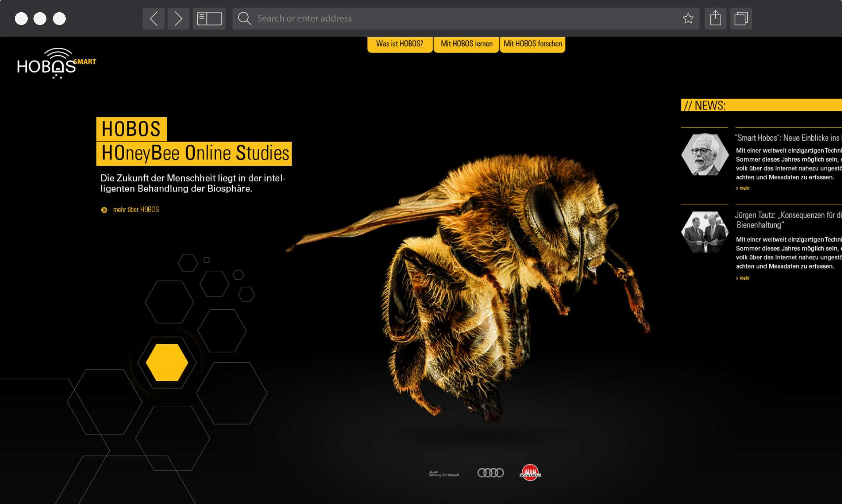Screen dimensions: 842x504
Task: Click the Audi four rings logo
Action: pos(490,472)
